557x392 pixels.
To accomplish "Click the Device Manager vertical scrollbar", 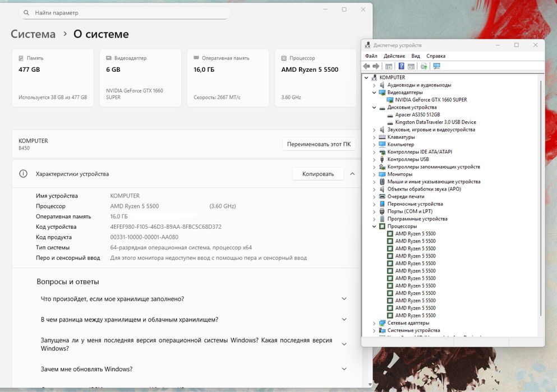I will (541, 199).
